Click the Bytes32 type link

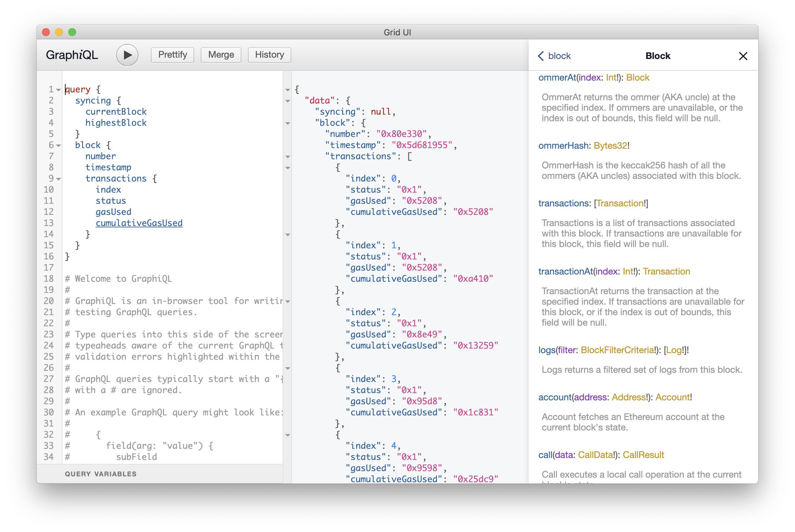pos(610,145)
